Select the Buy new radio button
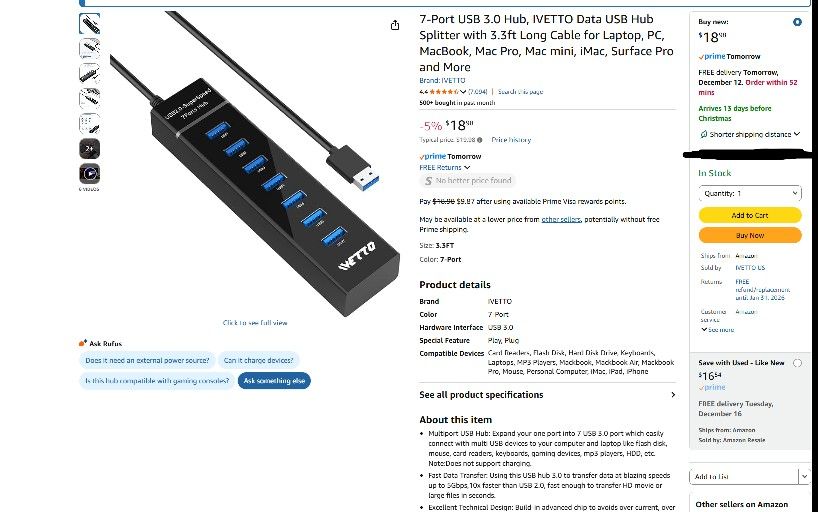Screen dimensions: 818x512 click(x=797, y=22)
